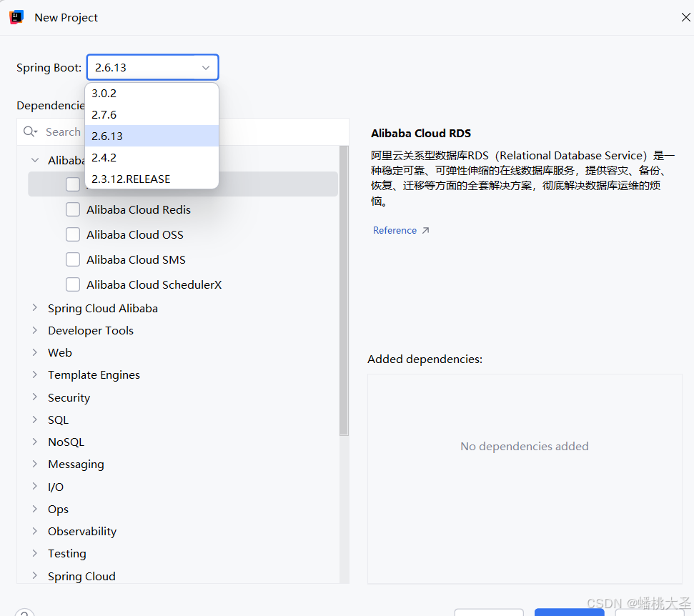This screenshot has height=616, width=694.
Task: Click the Reference external arrow icon
Action: coord(425,230)
